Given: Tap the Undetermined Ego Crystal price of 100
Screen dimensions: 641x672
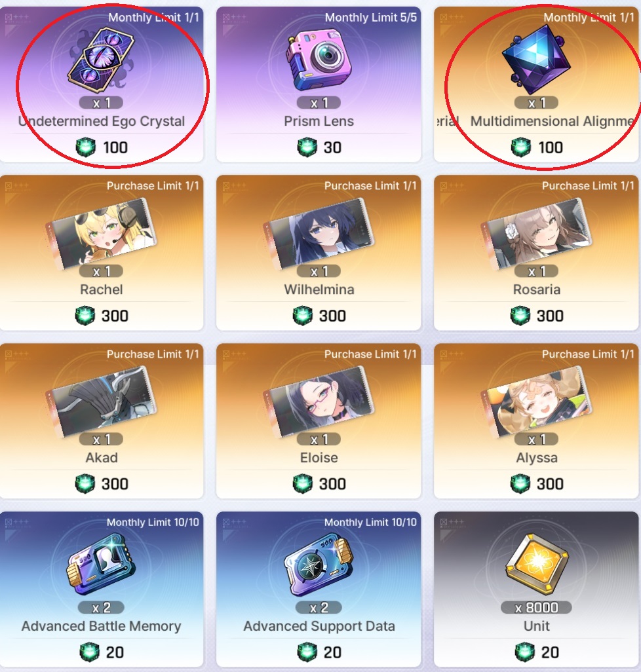Looking at the screenshot, I should point(115,147).
